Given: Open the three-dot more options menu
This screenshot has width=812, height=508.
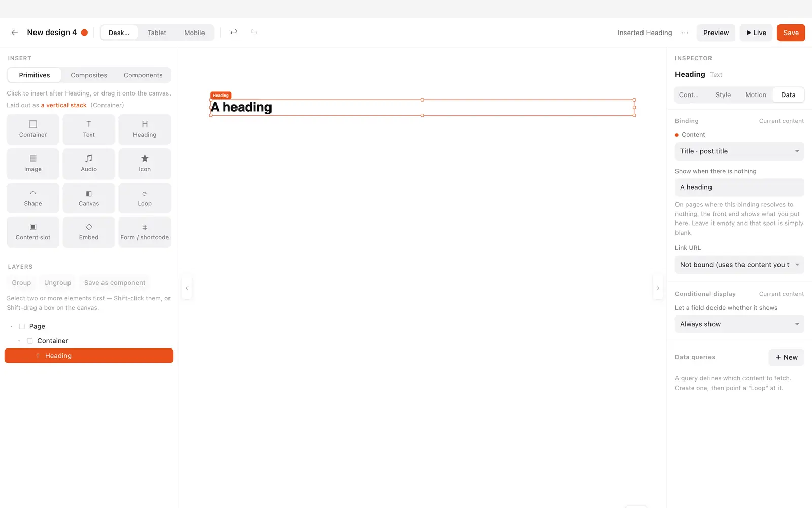Looking at the screenshot, I should point(685,33).
